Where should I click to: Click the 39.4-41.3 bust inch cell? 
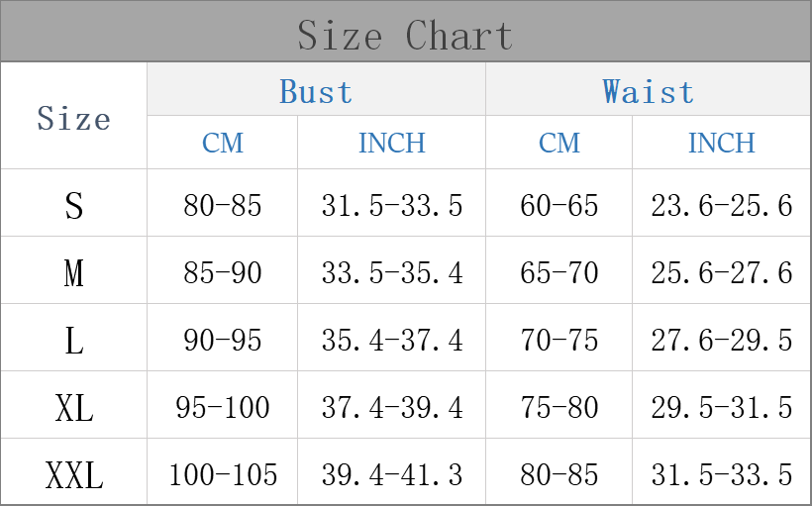391,475
